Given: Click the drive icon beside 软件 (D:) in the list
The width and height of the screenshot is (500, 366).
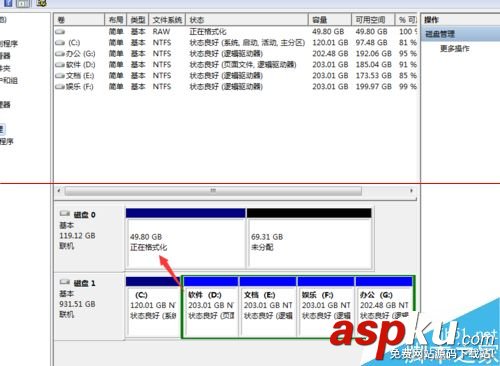Looking at the screenshot, I should pyautogui.click(x=60, y=65).
